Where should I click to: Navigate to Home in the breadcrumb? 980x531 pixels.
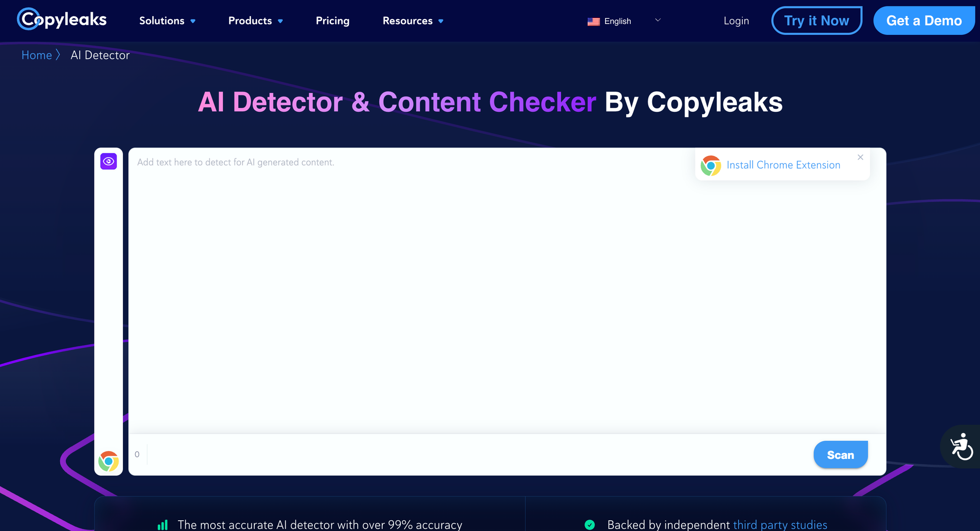[x=37, y=55]
